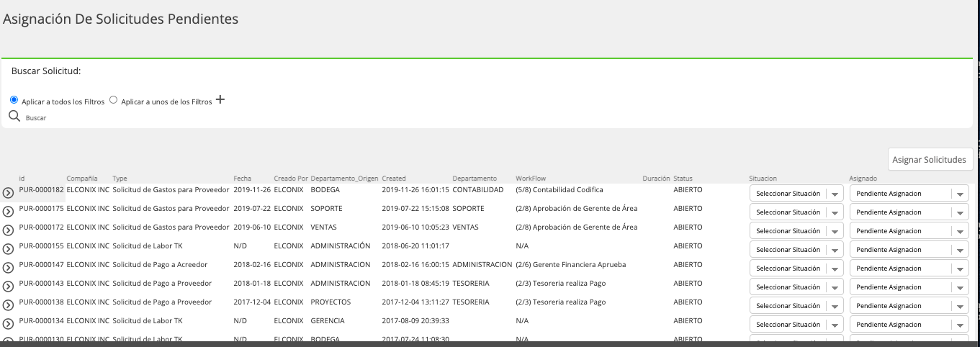The width and height of the screenshot is (980, 347).
Task: Sort by the Created column header
Action: point(394,178)
